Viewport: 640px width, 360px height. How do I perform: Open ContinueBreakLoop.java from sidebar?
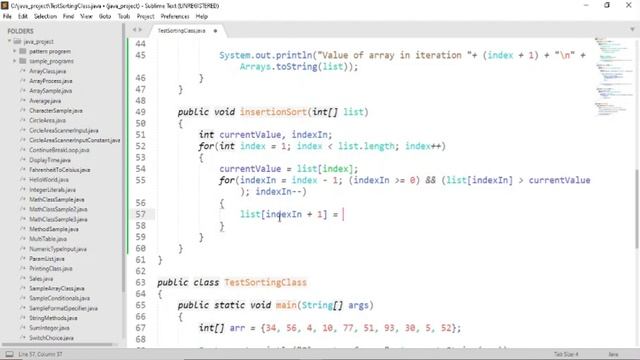(x=59, y=150)
